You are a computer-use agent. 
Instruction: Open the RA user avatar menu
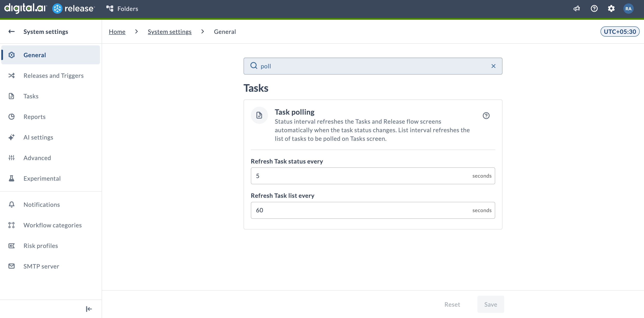click(x=628, y=9)
